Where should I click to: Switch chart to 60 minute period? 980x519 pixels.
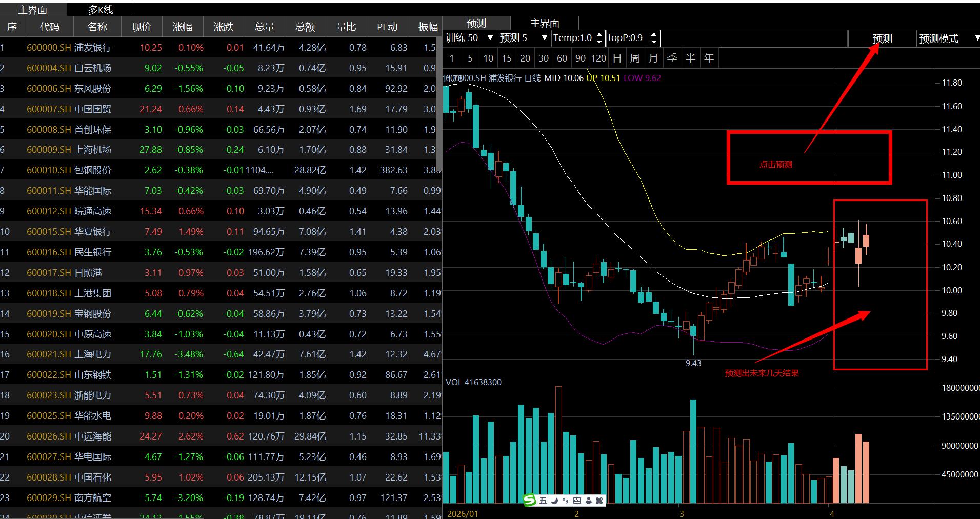[x=562, y=58]
